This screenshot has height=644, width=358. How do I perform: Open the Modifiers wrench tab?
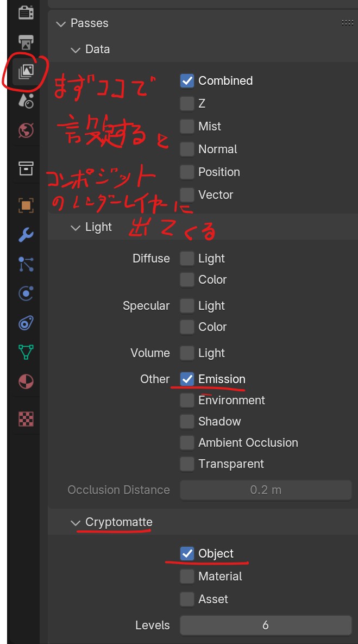click(26, 235)
